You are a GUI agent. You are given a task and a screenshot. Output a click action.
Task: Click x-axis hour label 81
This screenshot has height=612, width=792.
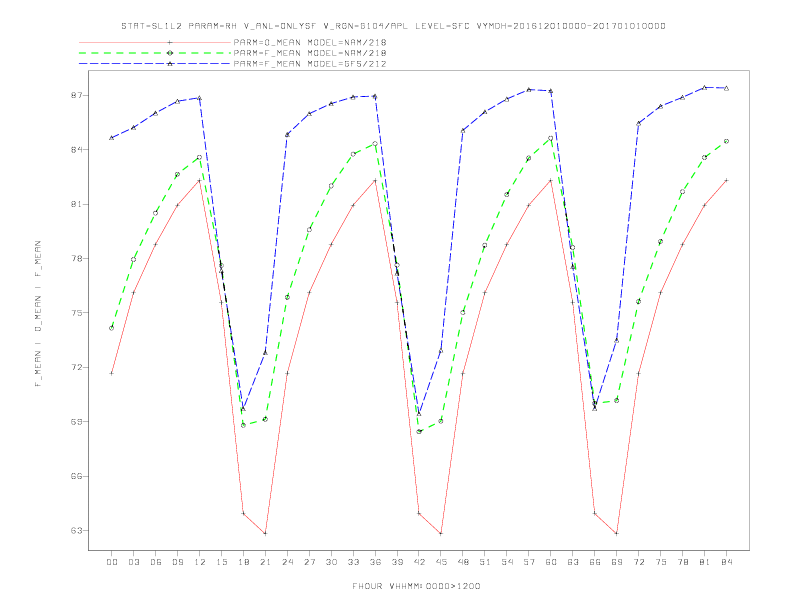(x=705, y=562)
